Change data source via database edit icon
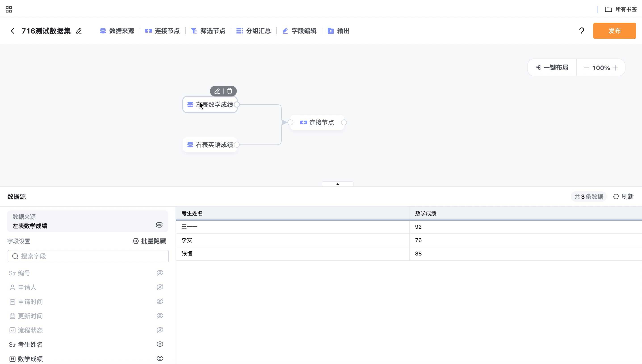Viewport: 642px width, 364px height. click(x=159, y=225)
